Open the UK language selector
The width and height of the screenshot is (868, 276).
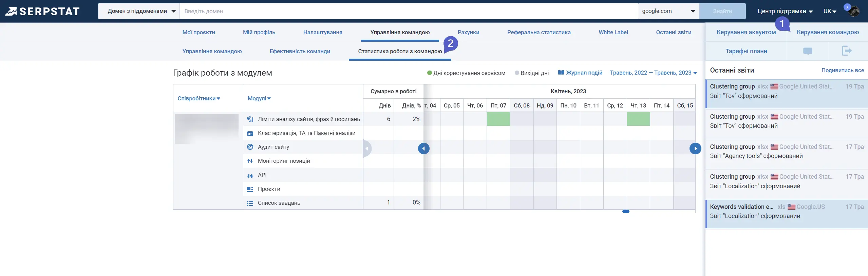coord(830,11)
